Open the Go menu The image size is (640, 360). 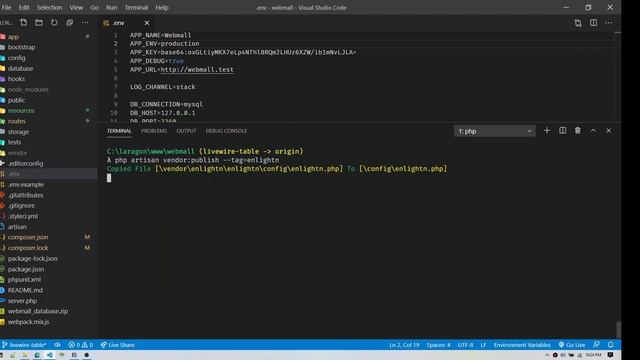click(94, 7)
